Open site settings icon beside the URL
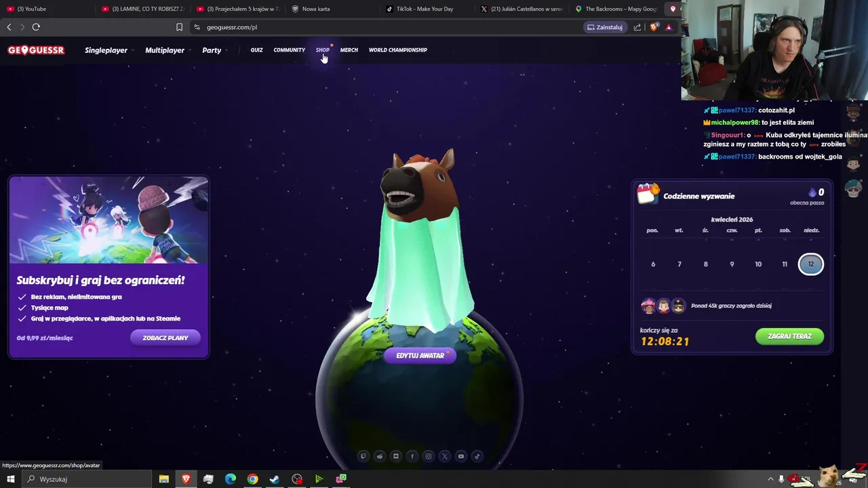The width and height of the screenshot is (868, 488). click(197, 27)
